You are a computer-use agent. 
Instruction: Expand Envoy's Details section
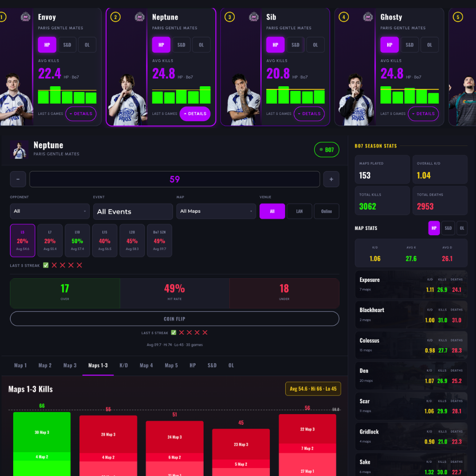[81, 114]
